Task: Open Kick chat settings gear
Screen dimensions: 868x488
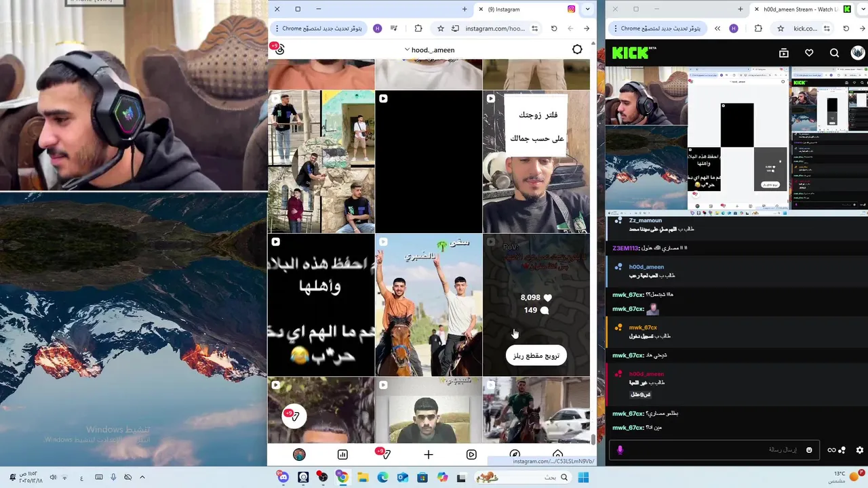Action: [x=860, y=450]
